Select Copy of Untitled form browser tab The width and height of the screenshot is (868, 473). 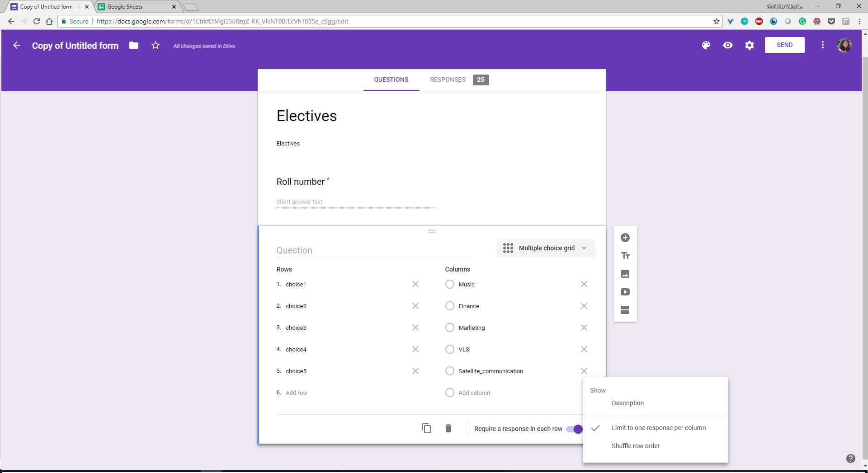pyautogui.click(x=48, y=7)
